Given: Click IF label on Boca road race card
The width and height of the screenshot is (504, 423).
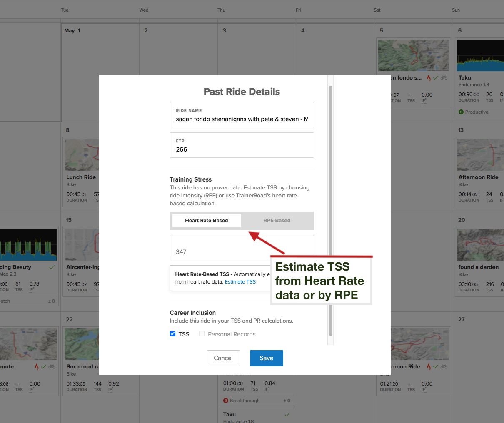Looking at the screenshot, I should [111, 390].
